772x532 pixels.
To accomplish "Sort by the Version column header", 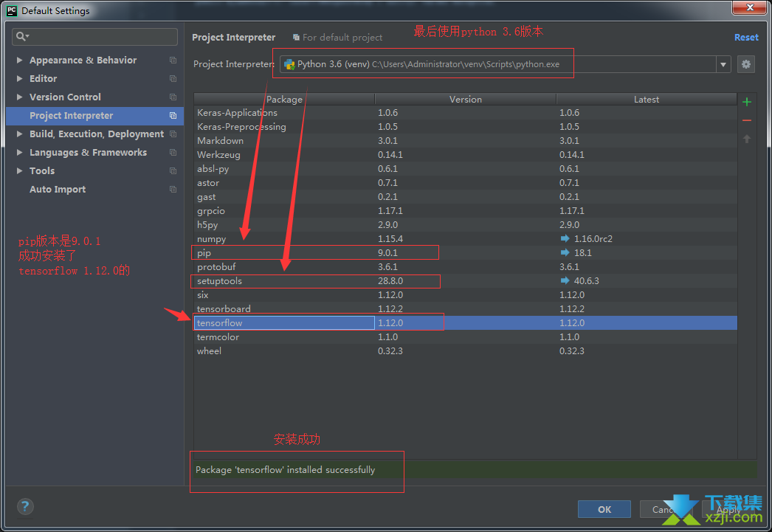I will tap(465, 99).
